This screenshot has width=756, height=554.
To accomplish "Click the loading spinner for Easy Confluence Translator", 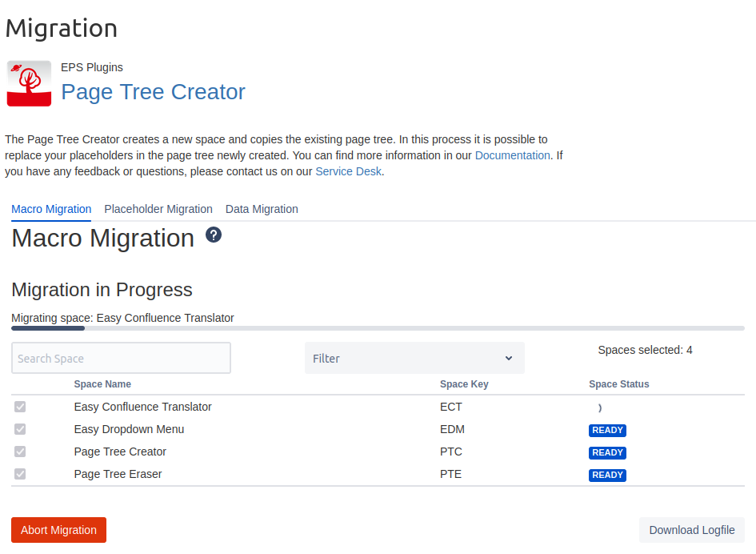I will click(x=599, y=407).
